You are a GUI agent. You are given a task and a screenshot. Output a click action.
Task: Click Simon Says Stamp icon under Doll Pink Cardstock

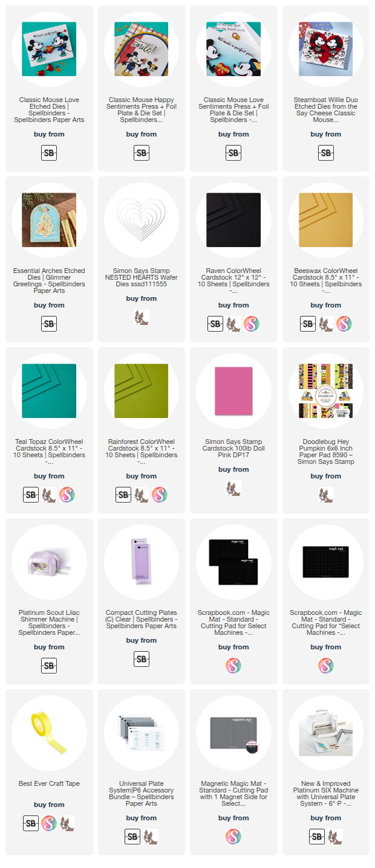click(233, 489)
